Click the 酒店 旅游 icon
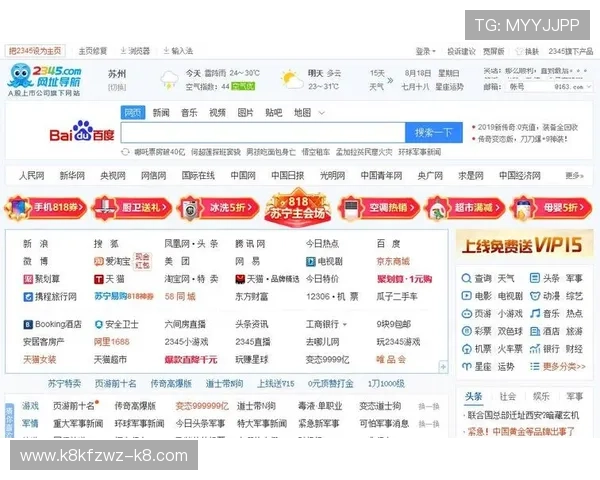The width and height of the screenshot is (600, 480). click(535, 331)
